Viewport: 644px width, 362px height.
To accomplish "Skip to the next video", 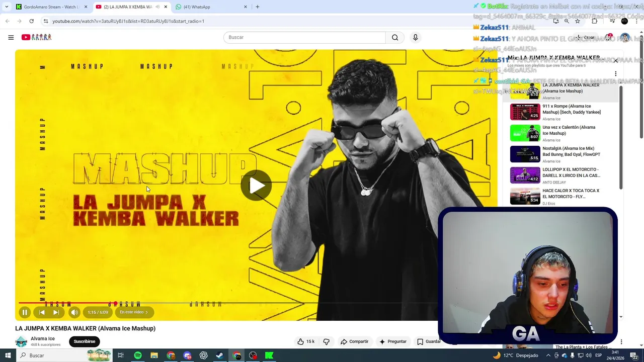I will coord(56,312).
